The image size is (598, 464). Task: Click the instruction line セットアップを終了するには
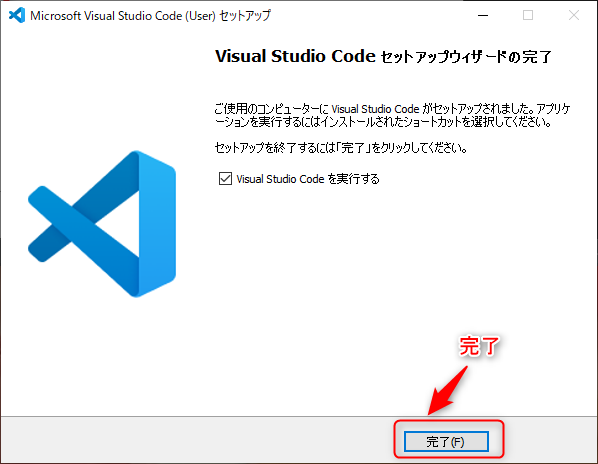(341, 147)
